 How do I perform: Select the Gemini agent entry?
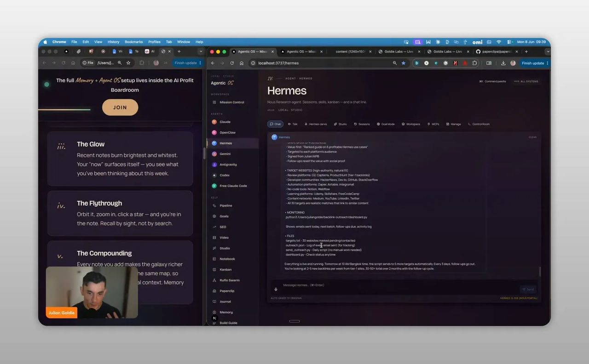click(x=225, y=154)
